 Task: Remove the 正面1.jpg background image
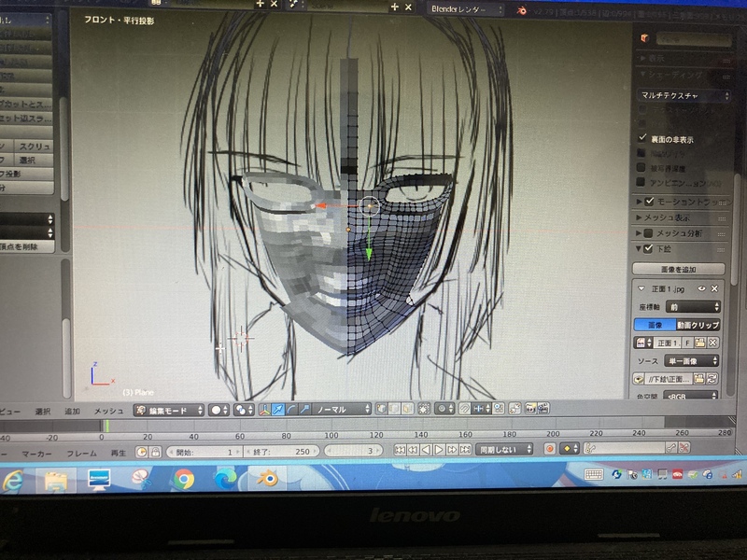click(x=714, y=288)
